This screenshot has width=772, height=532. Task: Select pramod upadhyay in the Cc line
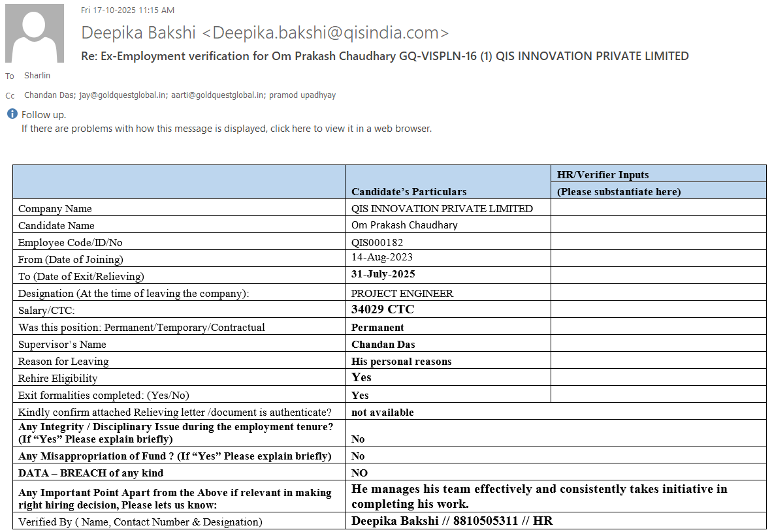pyautogui.click(x=302, y=95)
